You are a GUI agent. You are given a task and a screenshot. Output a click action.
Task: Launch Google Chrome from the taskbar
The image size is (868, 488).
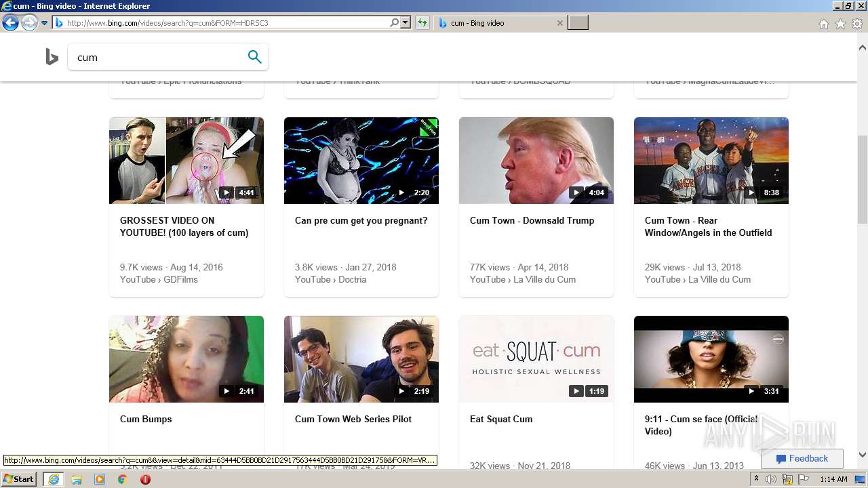pos(123,479)
